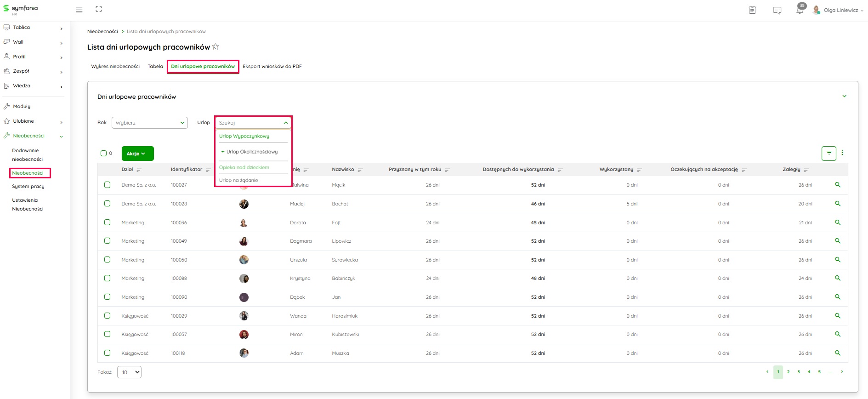This screenshot has height=399, width=868.
Task: Toggle fullscreen mode icon
Action: pos(99,9)
